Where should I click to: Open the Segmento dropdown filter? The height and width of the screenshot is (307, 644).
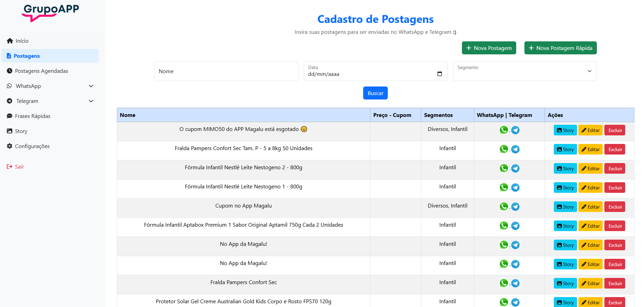(x=524, y=71)
